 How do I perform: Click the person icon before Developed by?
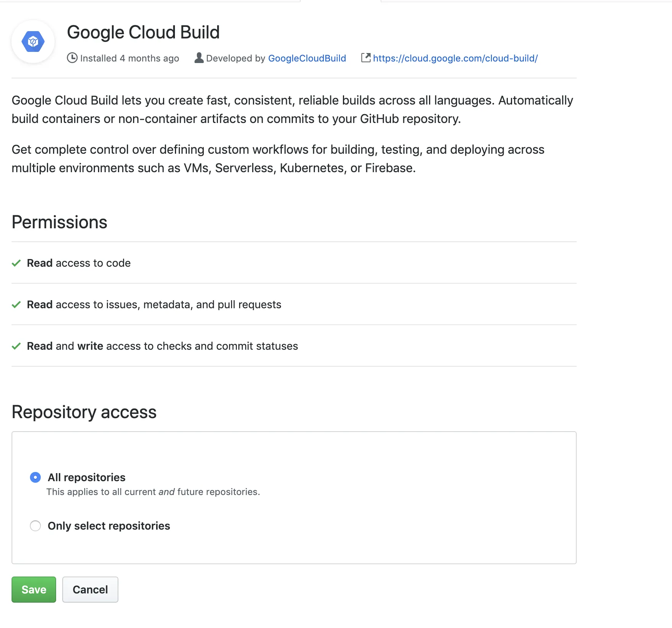click(x=199, y=58)
